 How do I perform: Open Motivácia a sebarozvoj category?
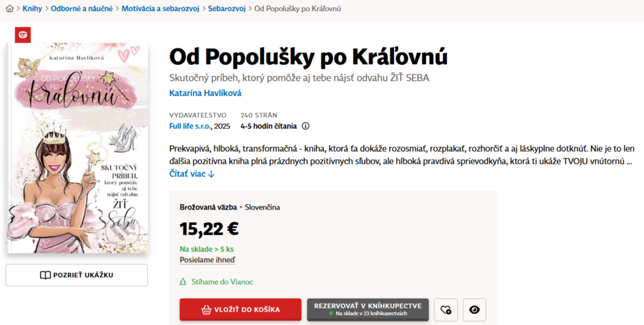click(159, 9)
